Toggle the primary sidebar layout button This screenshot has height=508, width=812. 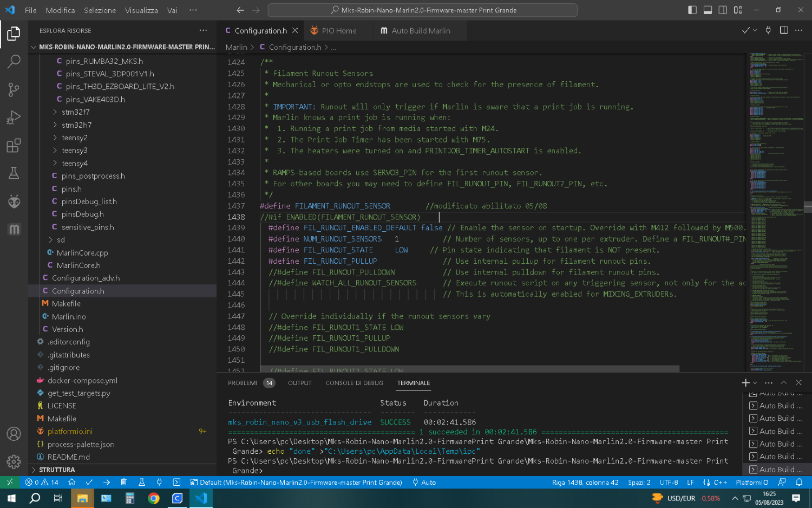pyautogui.click(x=692, y=10)
